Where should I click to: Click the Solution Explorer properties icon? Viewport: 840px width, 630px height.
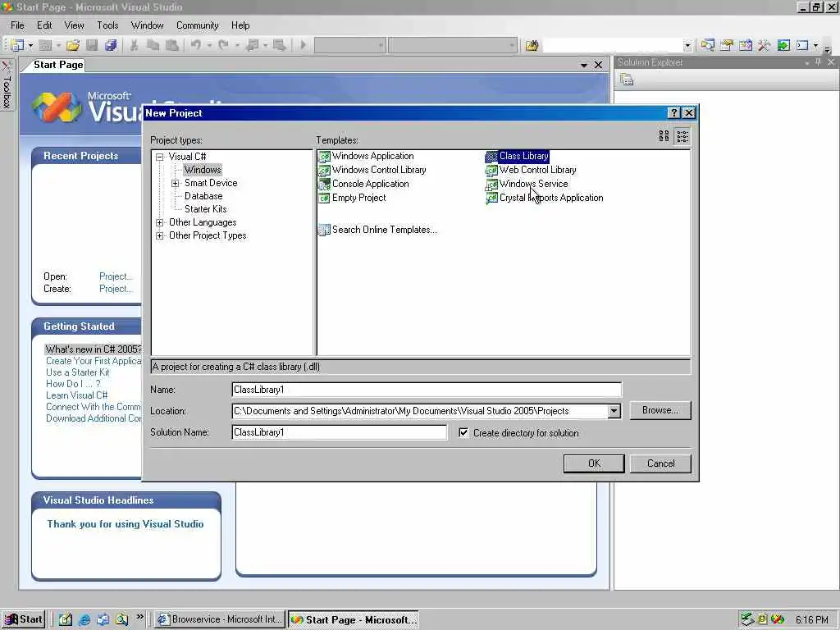[x=627, y=80]
